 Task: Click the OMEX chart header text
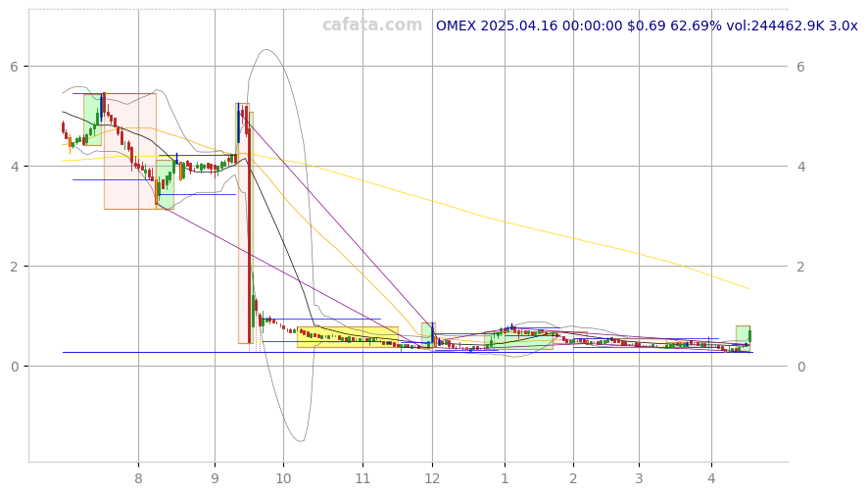(646, 25)
